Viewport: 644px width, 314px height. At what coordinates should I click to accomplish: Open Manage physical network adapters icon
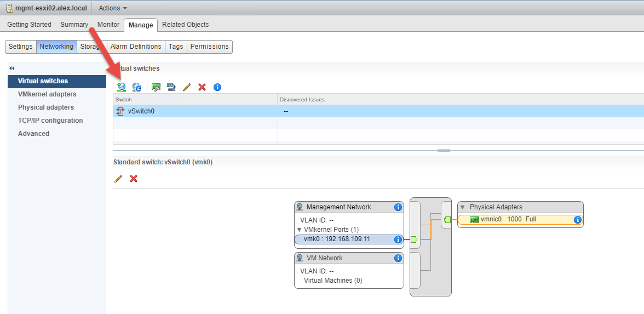click(156, 87)
